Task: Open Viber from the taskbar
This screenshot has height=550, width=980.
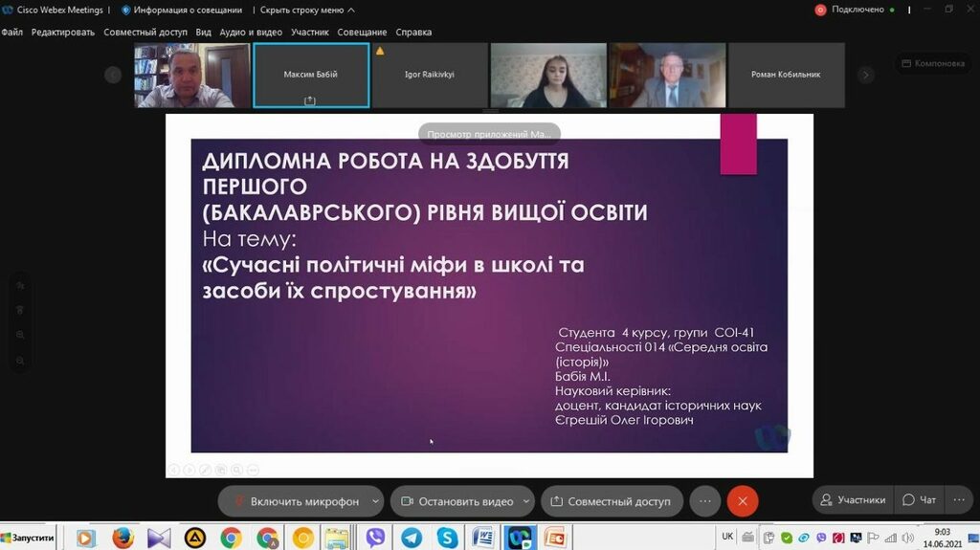Action: tap(375, 538)
